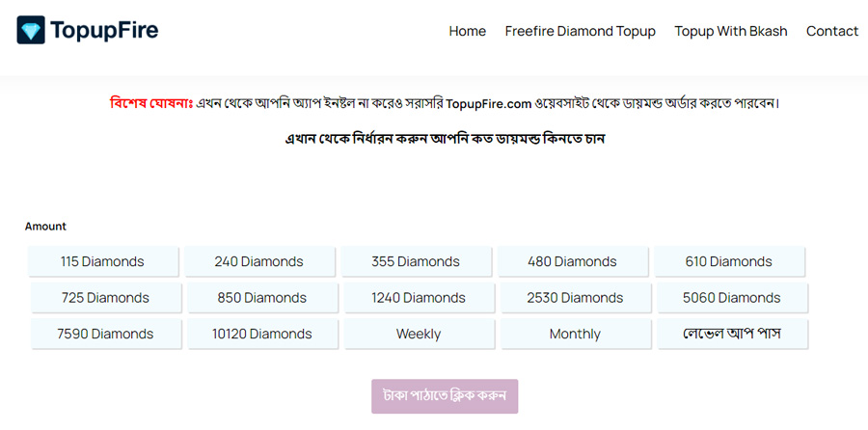Click the TopupFire diamond logo icon
868x430 pixels.
pos(31,30)
